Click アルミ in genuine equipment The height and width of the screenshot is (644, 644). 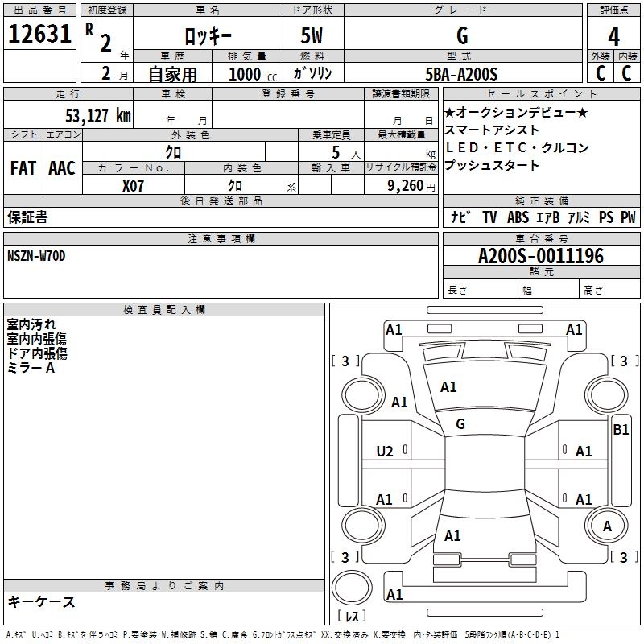[x=579, y=217]
